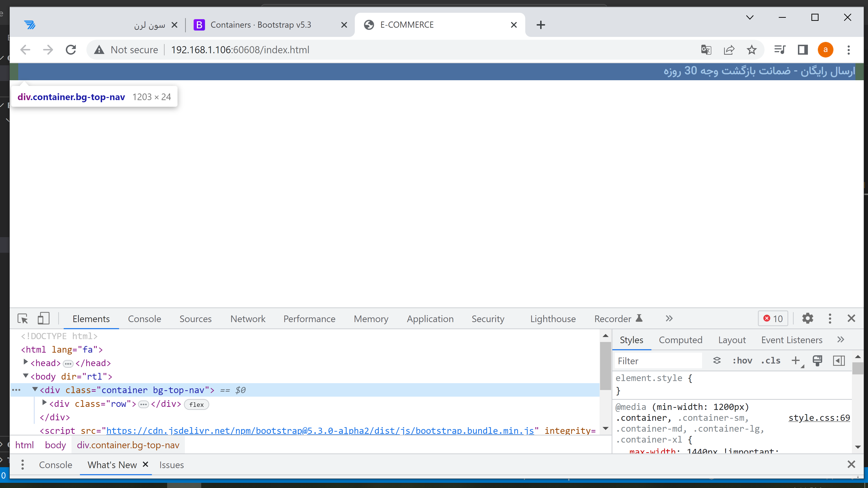Screen dimensions: 868x488
Task: Toggle the :hov pseudo-class filter
Action: click(742, 360)
